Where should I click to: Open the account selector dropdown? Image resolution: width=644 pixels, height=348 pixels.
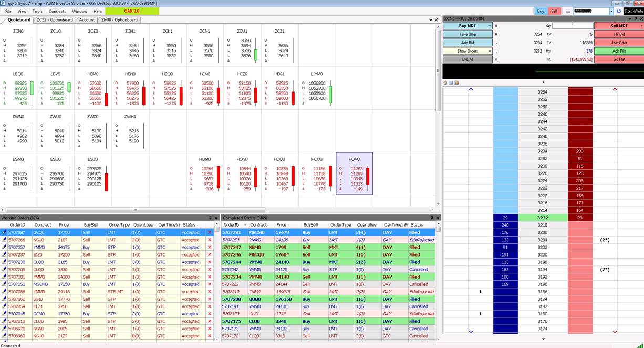[x=611, y=11]
